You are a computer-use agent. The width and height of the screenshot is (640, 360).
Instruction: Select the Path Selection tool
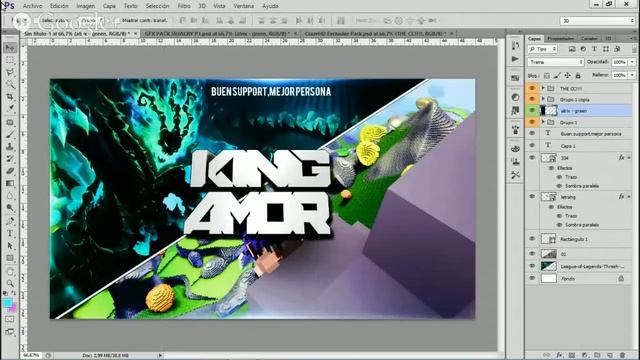[x=10, y=246]
